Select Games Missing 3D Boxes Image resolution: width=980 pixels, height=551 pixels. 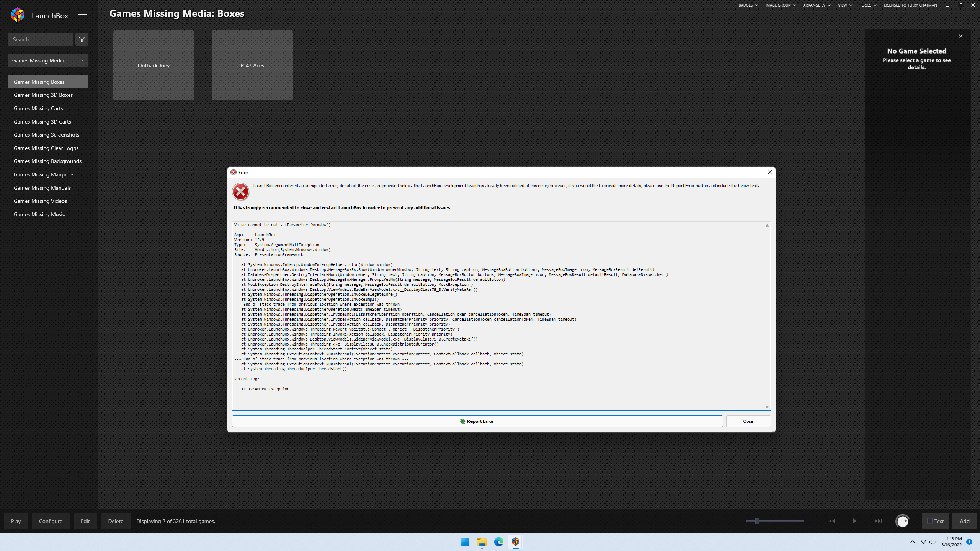pyautogui.click(x=48, y=95)
